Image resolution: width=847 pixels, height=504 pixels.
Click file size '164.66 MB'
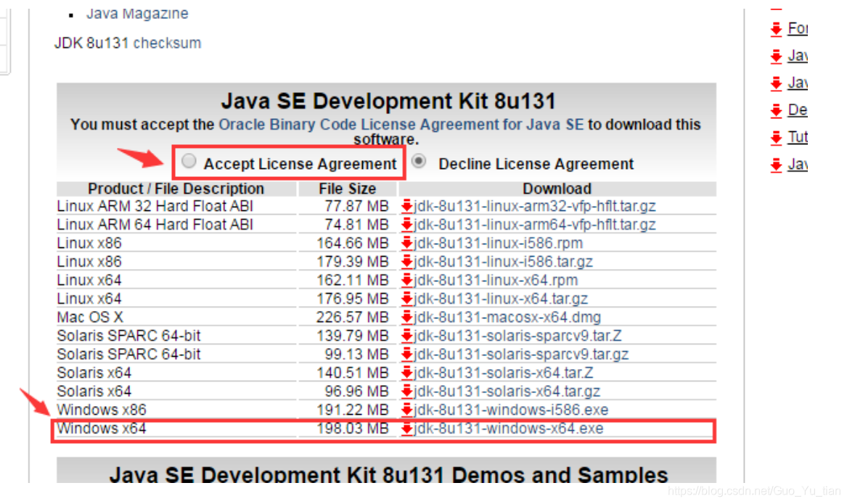pos(353,243)
